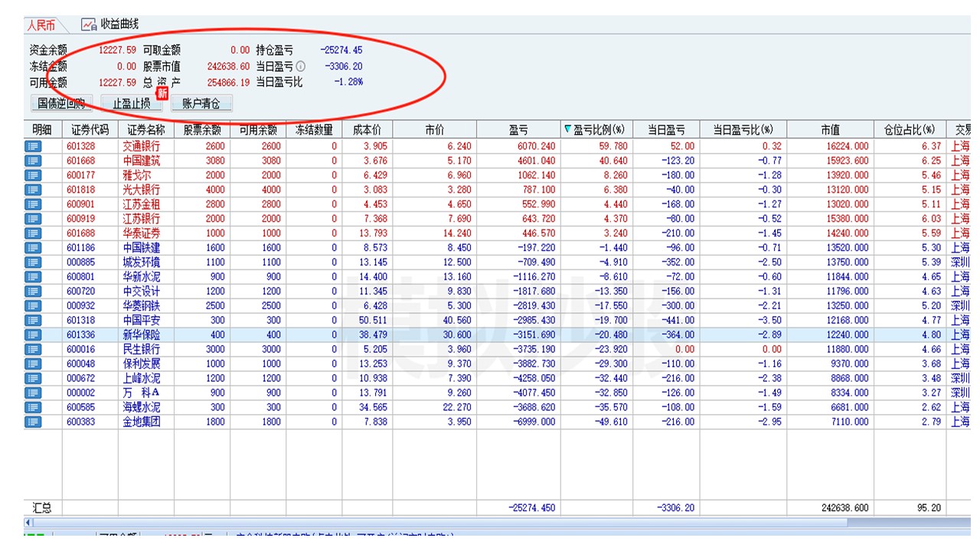
Task: Click stock name 雅戈尔
Action: (138, 175)
